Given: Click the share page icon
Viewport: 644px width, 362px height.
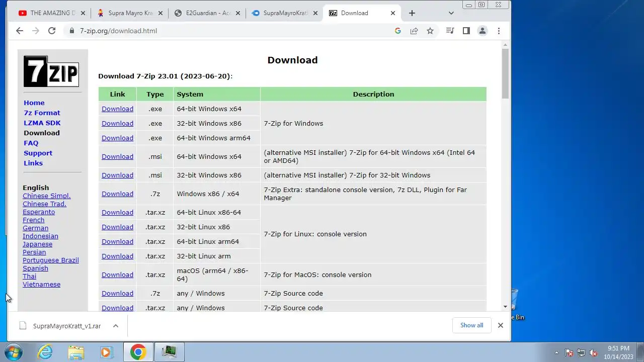Looking at the screenshot, I should [x=414, y=31].
